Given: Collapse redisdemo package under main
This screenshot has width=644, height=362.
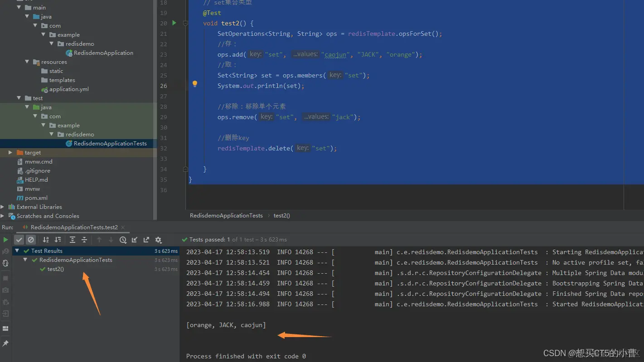Looking at the screenshot, I should [x=52, y=43].
